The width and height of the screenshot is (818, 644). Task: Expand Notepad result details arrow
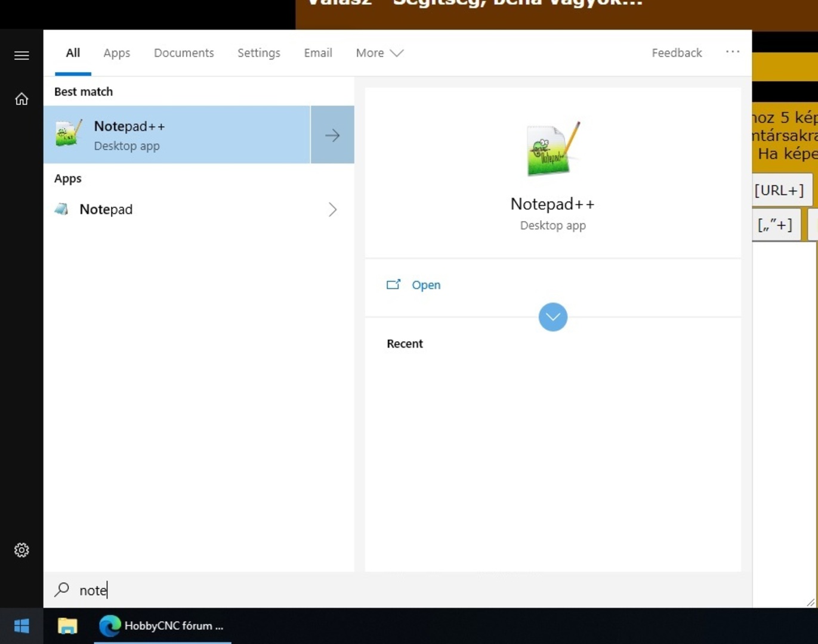click(x=332, y=209)
